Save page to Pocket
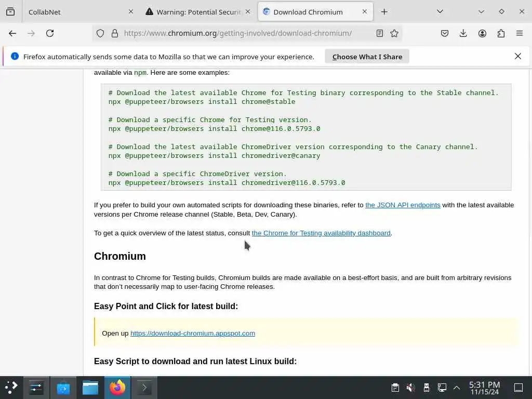532x399 pixels. point(445,33)
